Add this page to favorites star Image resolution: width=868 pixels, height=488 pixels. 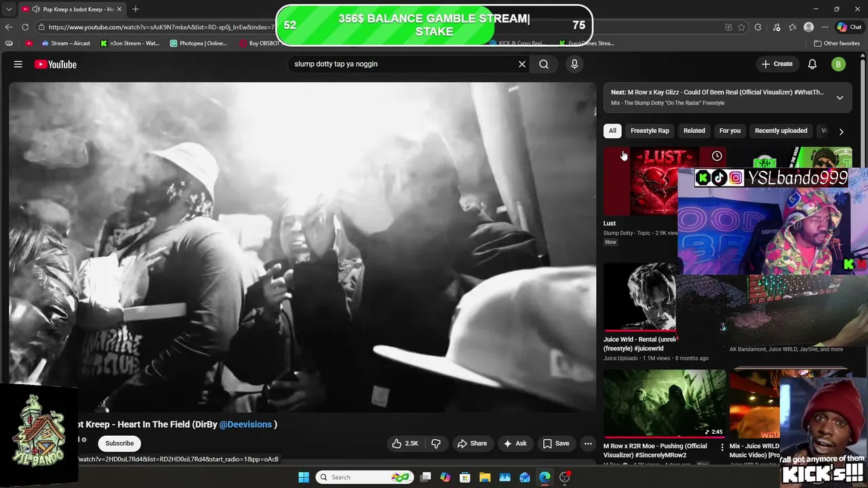click(742, 27)
